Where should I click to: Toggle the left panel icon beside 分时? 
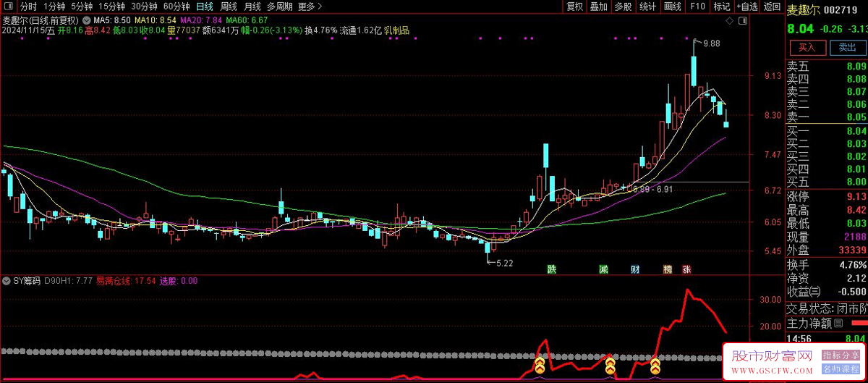click(9, 7)
